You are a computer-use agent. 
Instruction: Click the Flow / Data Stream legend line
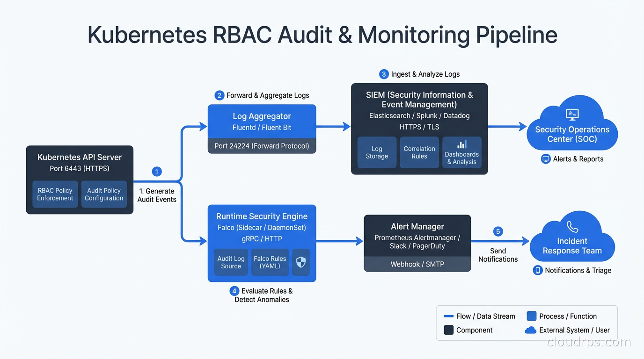(x=448, y=316)
